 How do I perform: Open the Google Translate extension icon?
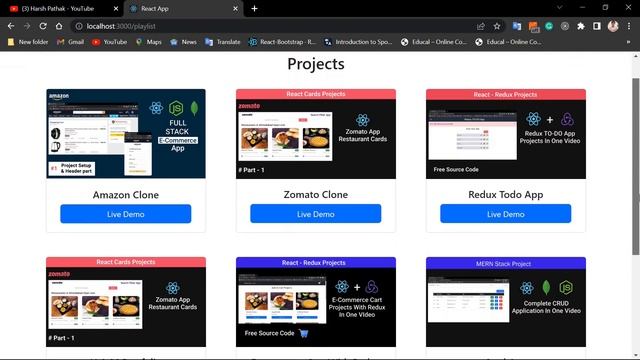(517, 26)
